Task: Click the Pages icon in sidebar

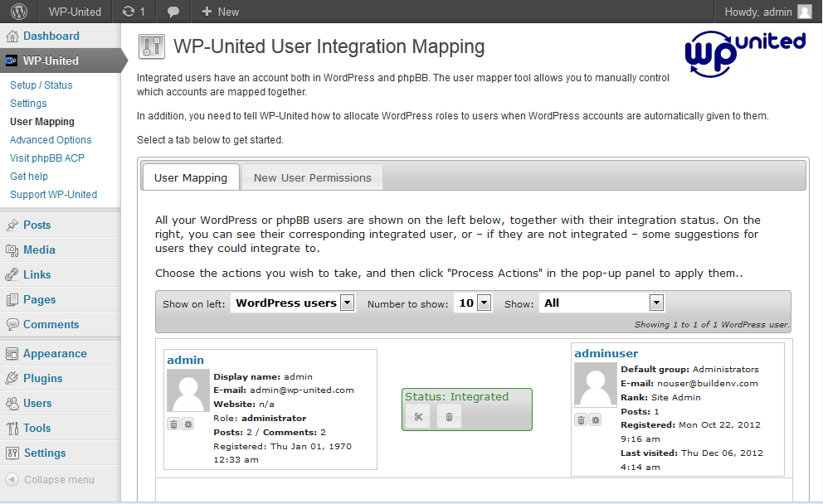Action: point(12,300)
